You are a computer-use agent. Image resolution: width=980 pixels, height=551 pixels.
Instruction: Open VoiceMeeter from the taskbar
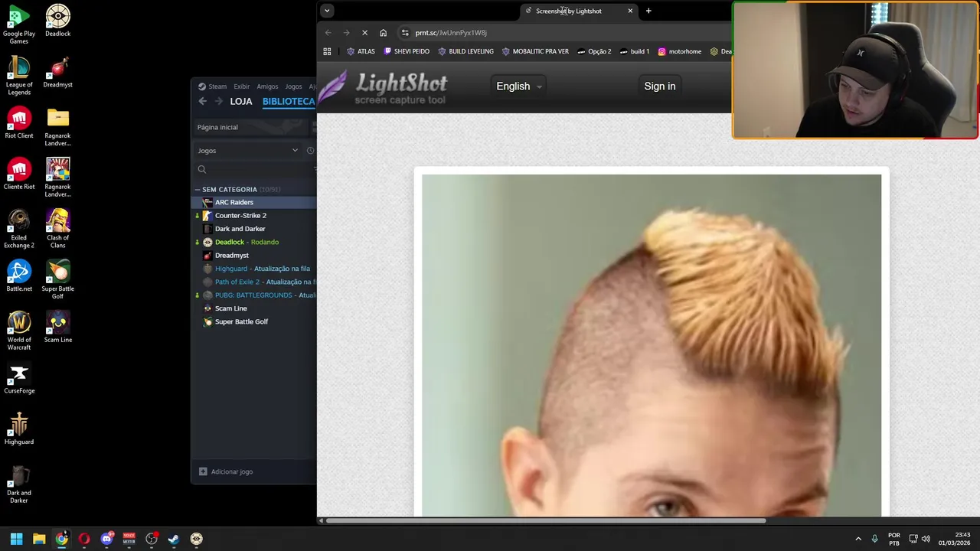(x=129, y=539)
